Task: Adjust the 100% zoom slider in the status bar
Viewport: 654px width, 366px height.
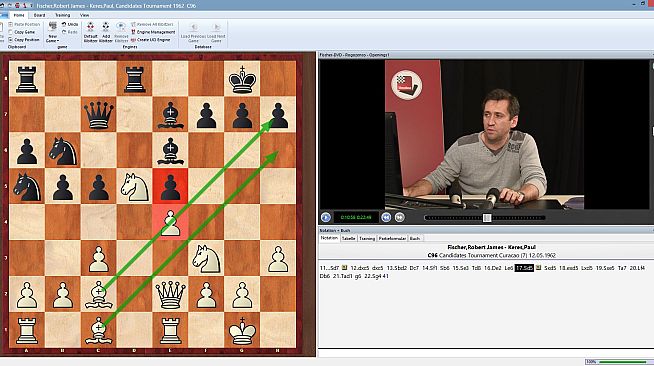Action: [623, 362]
